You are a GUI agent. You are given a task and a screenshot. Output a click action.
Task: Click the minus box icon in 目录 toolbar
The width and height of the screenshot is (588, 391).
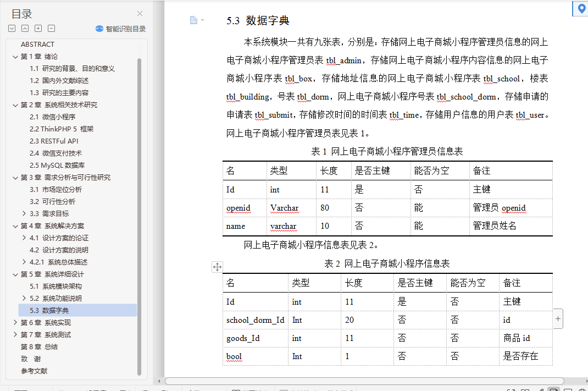pyautogui.click(x=51, y=29)
